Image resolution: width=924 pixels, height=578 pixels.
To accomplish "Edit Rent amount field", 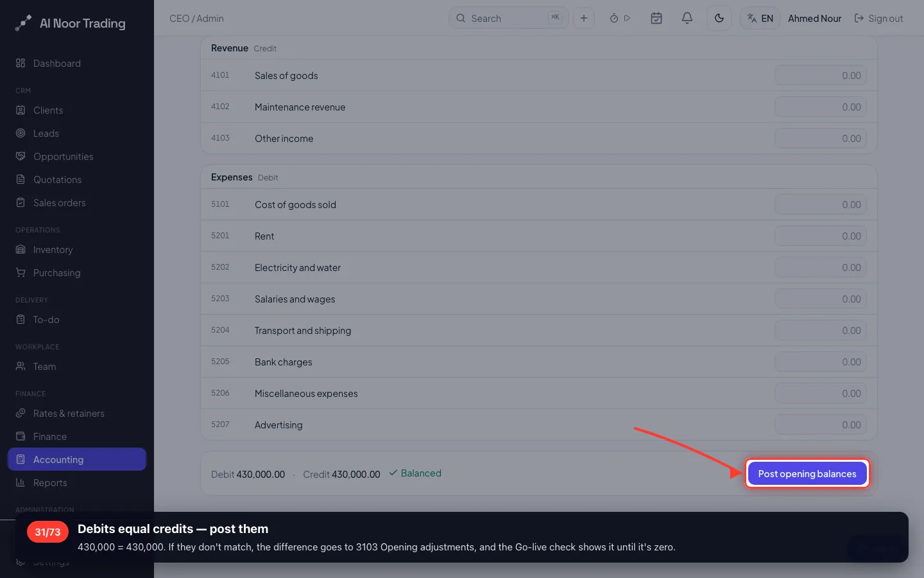I will [x=821, y=236].
